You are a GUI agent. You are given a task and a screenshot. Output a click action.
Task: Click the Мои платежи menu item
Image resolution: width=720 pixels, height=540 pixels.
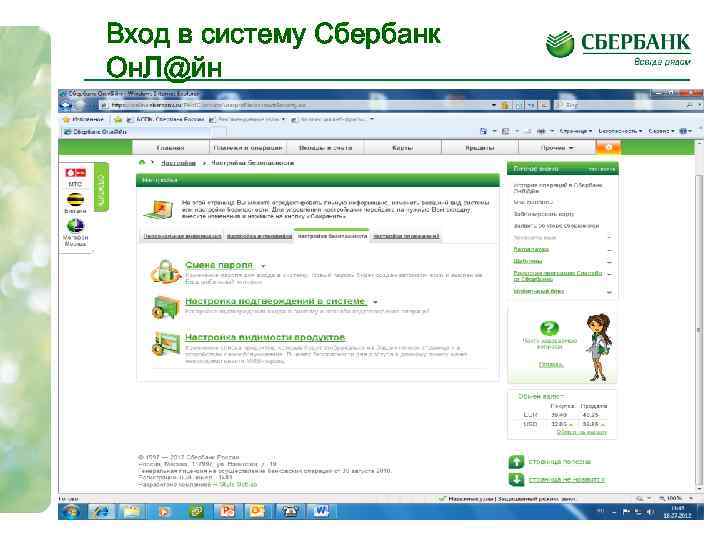click(x=533, y=202)
